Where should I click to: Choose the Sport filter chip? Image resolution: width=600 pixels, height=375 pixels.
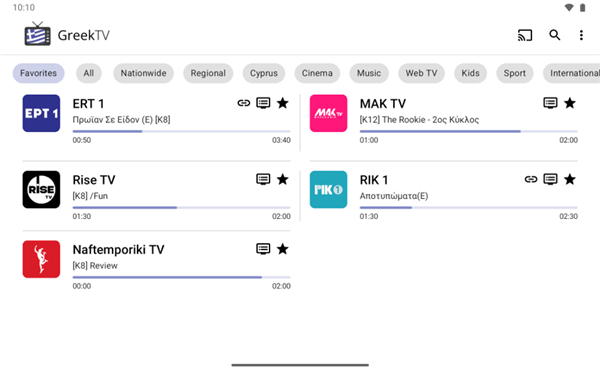[515, 73]
